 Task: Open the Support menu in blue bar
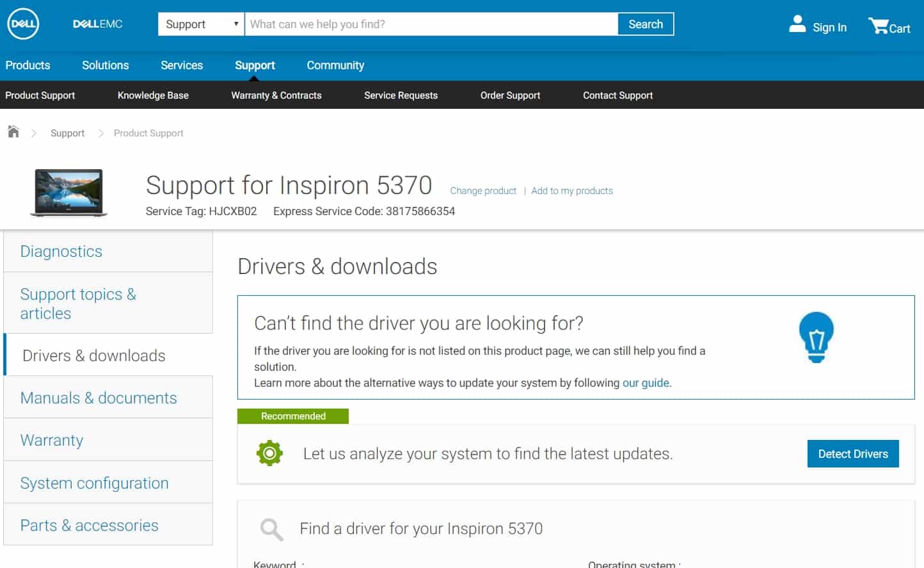tap(255, 65)
